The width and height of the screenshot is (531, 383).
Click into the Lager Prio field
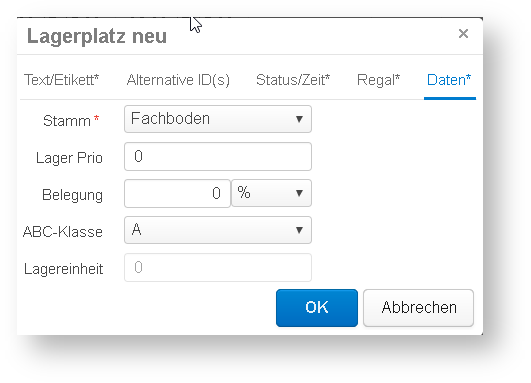[218, 156]
